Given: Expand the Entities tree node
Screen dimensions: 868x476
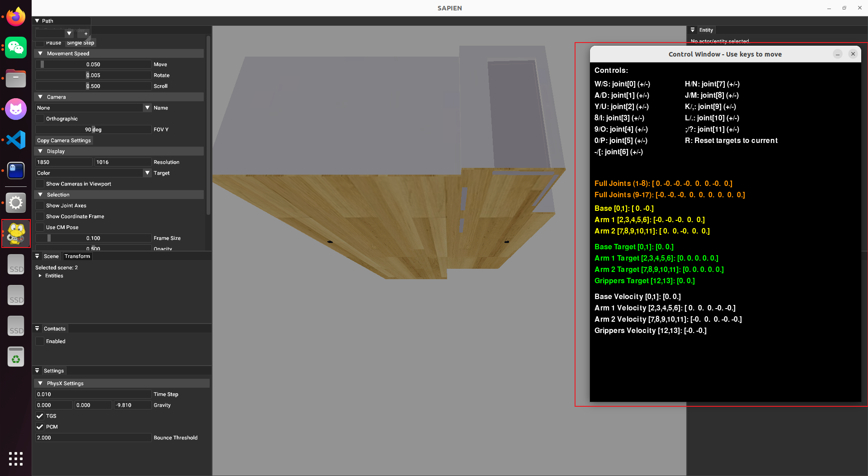Looking at the screenshot, I should click(x=40, y=276).
